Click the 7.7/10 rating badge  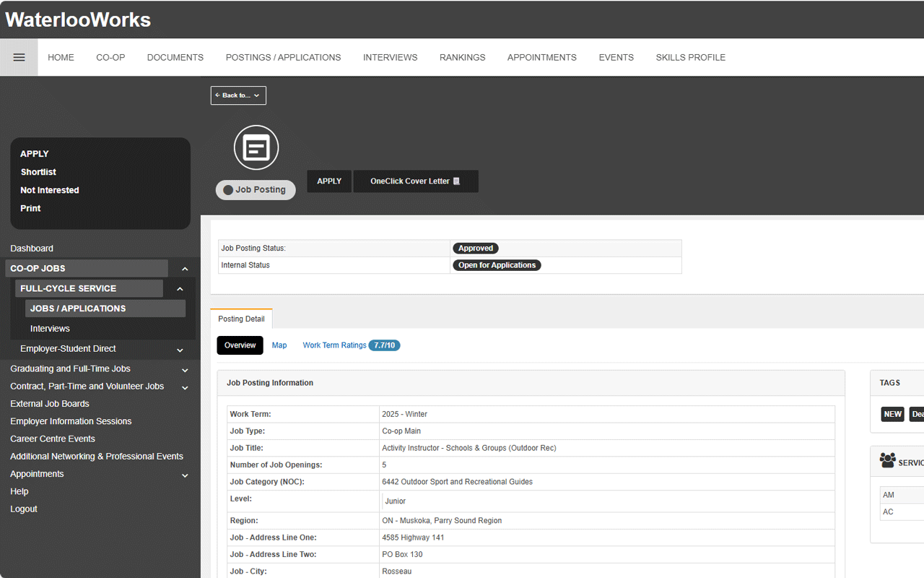click(384, 345)
